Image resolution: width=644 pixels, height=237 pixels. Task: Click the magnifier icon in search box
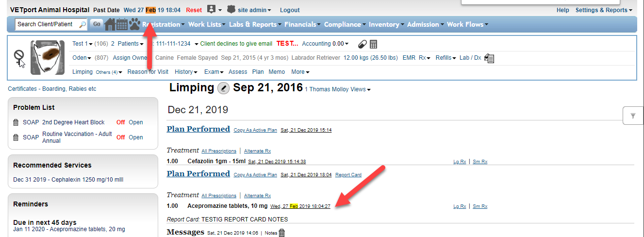click(83, 24)
